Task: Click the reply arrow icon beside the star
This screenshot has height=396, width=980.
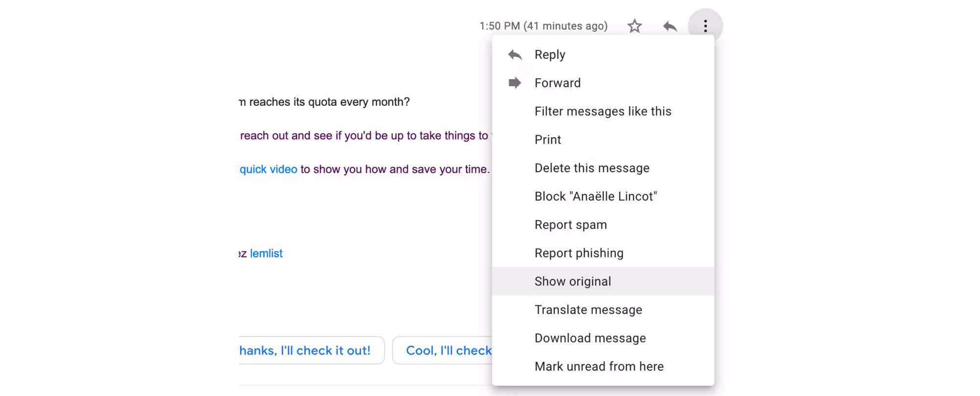Action: click(670, 26)
